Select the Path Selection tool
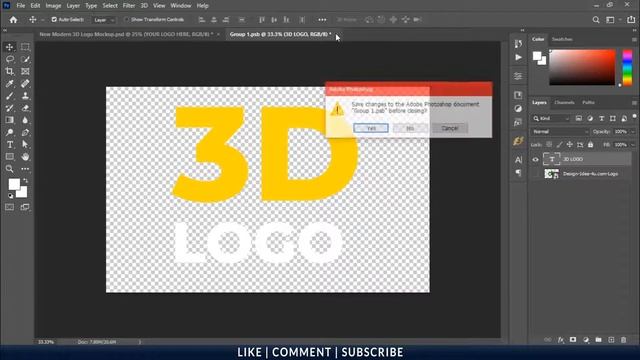 point(25,144)
